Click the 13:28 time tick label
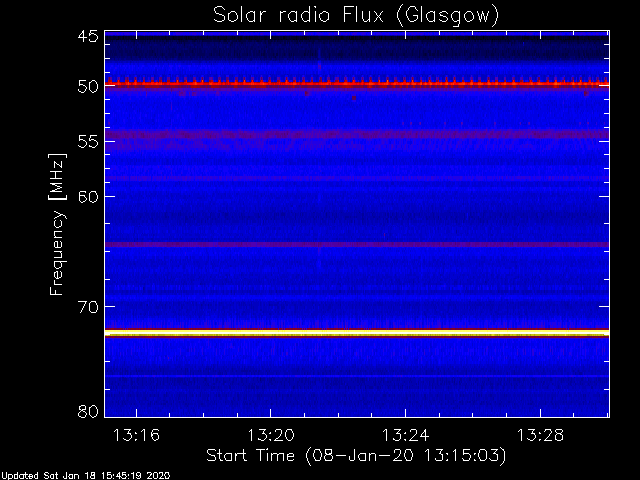640x480 pixels. click(x=540, y=435)
